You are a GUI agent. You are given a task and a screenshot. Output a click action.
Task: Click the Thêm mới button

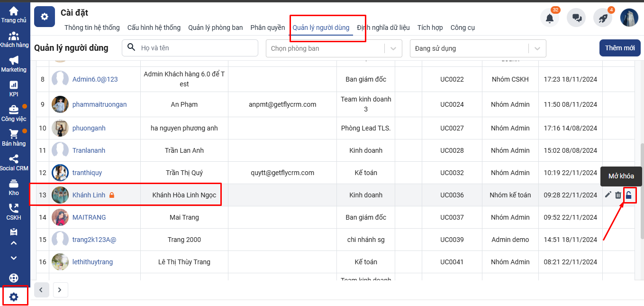pos(620,48)
